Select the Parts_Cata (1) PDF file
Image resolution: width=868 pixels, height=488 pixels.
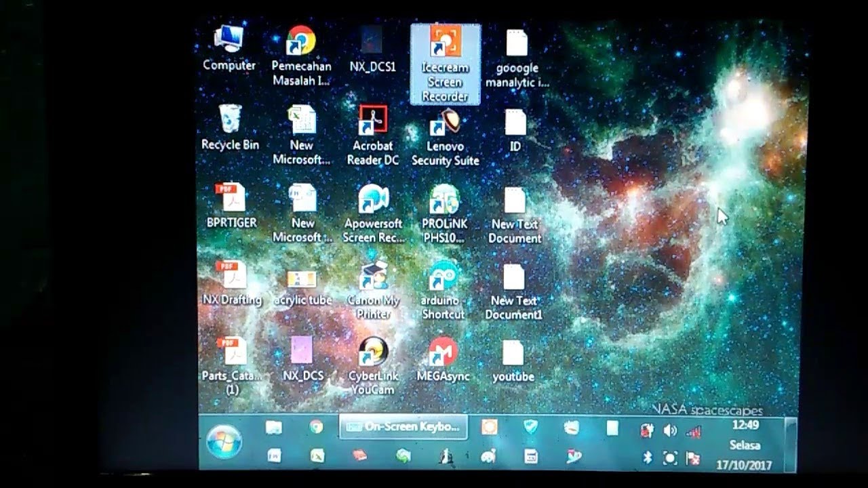232,366
